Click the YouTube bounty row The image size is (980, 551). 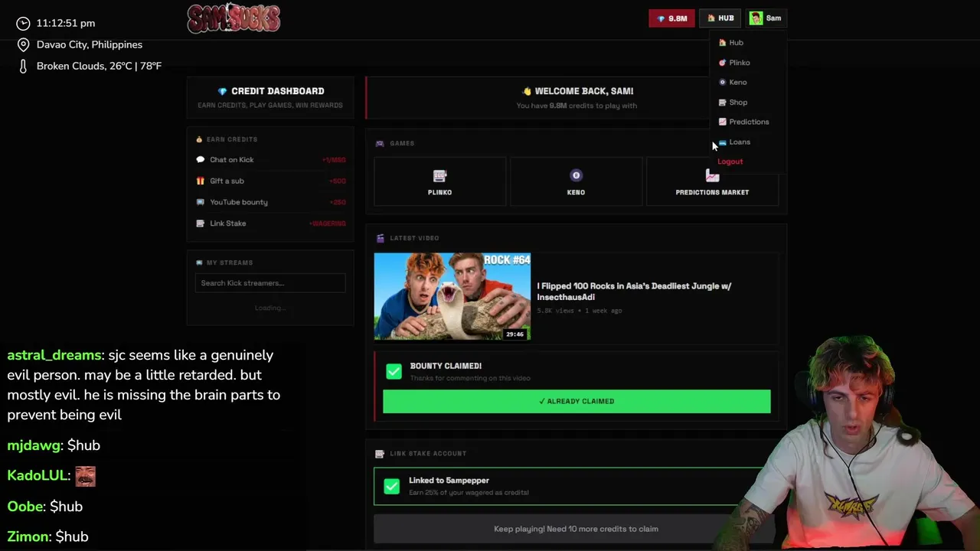click(x=270, y=202)
